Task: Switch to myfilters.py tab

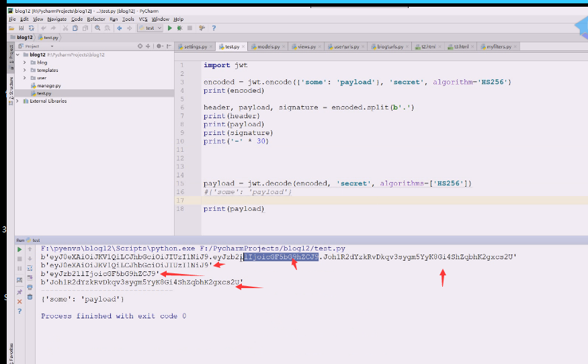Action: pos(499,47)
